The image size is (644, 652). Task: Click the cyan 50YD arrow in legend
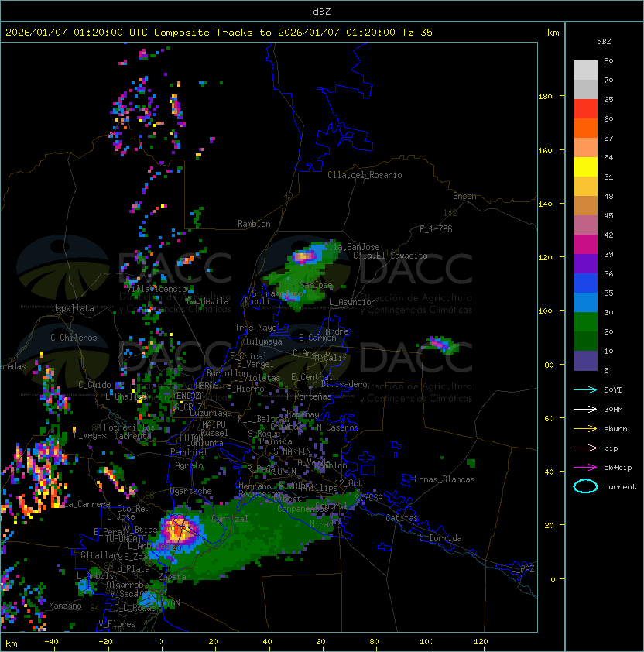[585, 389]
